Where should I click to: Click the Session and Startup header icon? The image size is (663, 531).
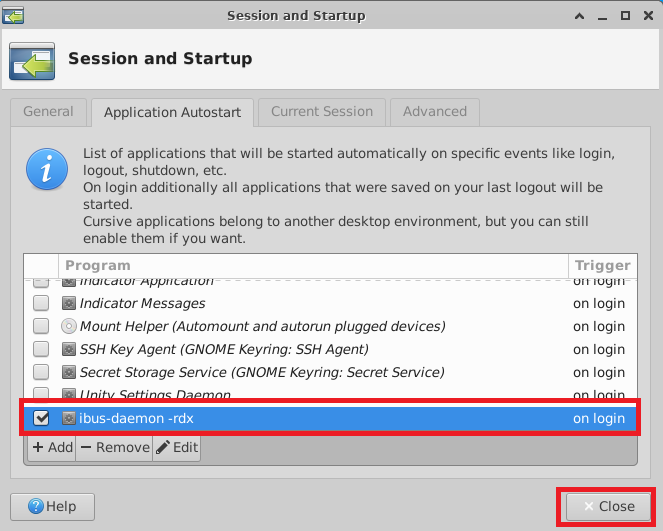[32, 59]
